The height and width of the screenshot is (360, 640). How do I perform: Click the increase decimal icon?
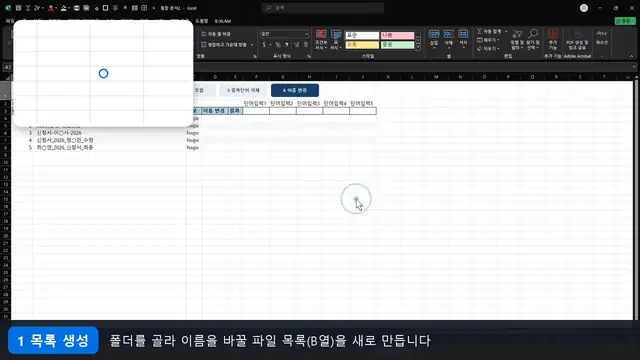pos(296,44)
